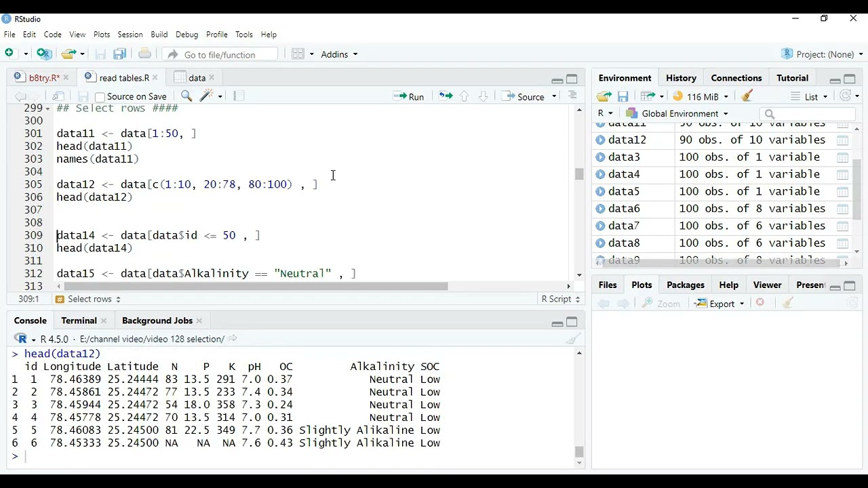The image size is (868, 488).
Task: Clear the console broom icon
Action: 573,339
